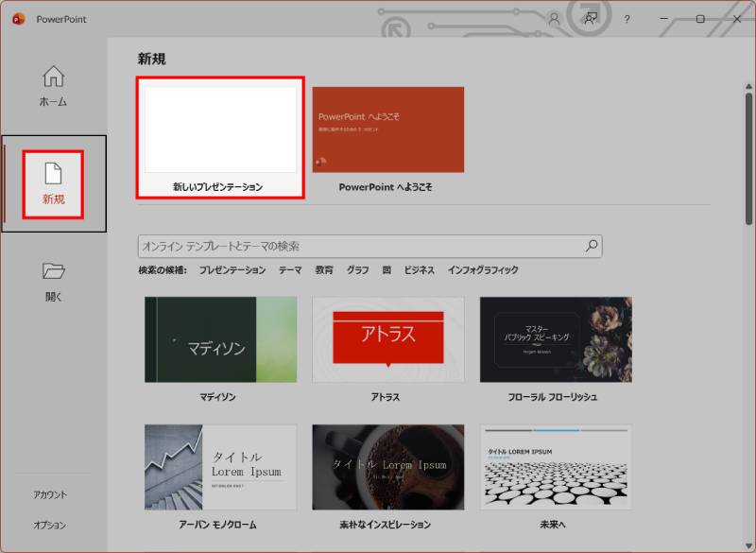Click the contacts/share icon in the title bar

pyautogui.click(x=591, y=18)
